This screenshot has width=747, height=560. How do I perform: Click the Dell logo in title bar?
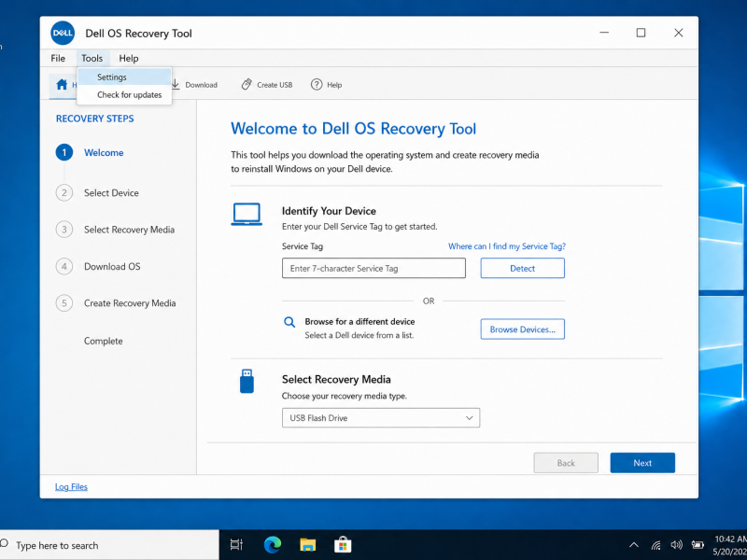coord(63,33)
